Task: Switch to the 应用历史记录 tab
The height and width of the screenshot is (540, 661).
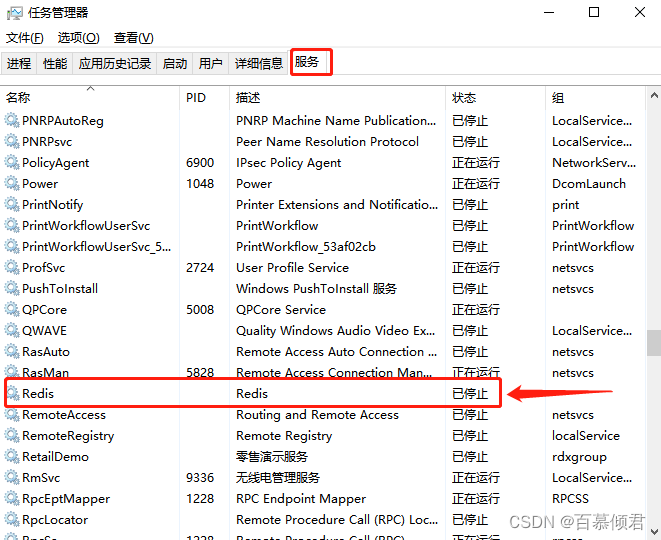Action: [115, 64]
